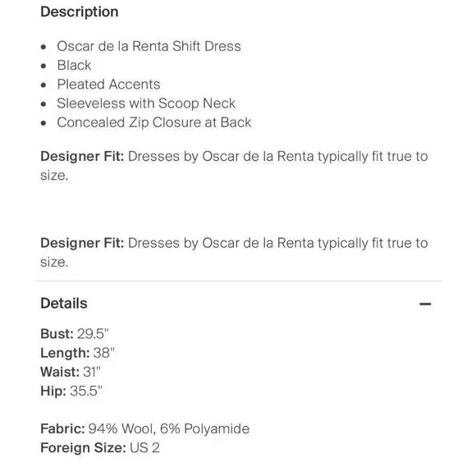Click the Concealed Zip Closure at Back line
The width and height of the screenshot is (476, 476).
(154, 122)
